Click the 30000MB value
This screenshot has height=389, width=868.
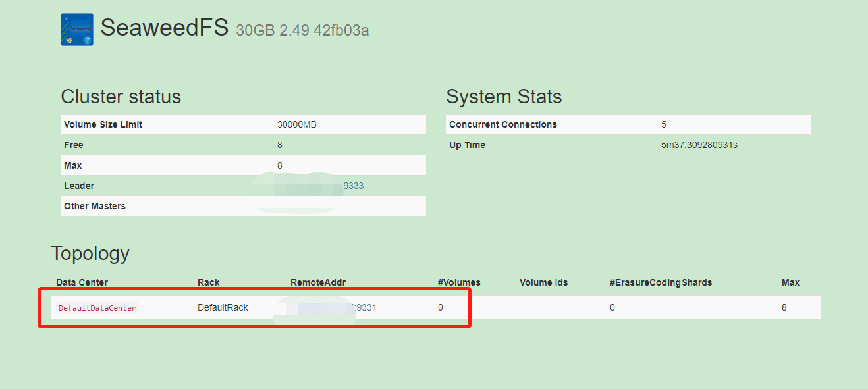click(x=298, y=124)
